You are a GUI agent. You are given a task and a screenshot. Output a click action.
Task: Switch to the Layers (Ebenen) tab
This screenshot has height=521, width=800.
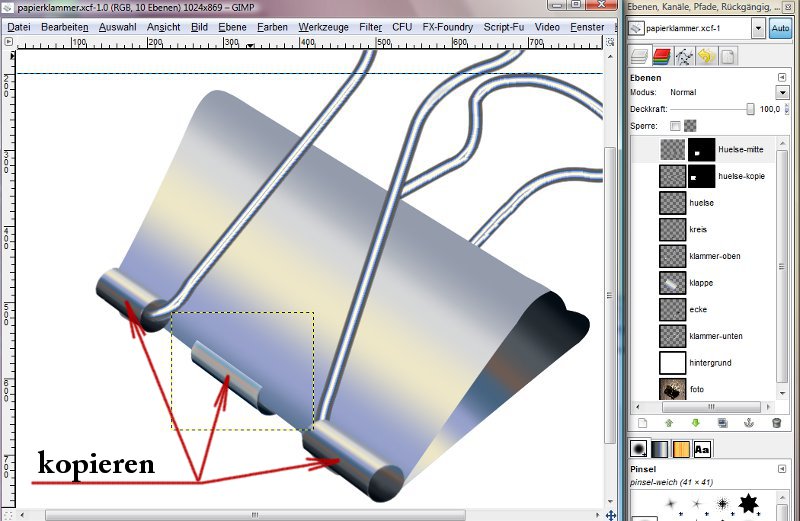click(x=641, y=58)
